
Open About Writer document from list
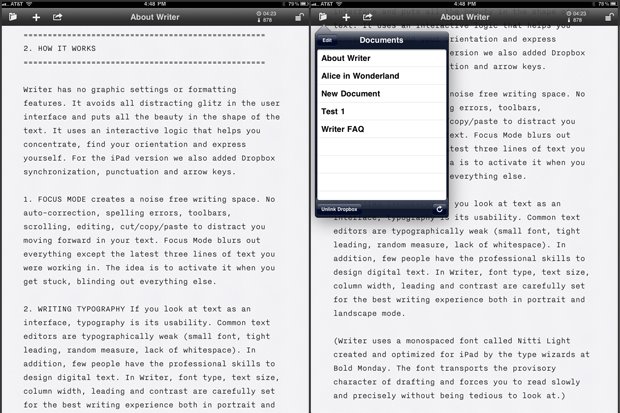pos(382,58)
